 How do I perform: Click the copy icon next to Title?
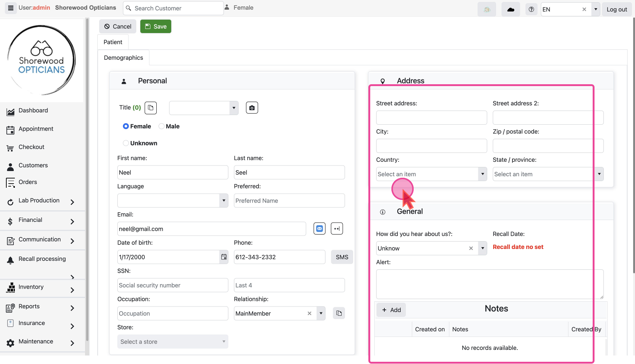(150, 108)
